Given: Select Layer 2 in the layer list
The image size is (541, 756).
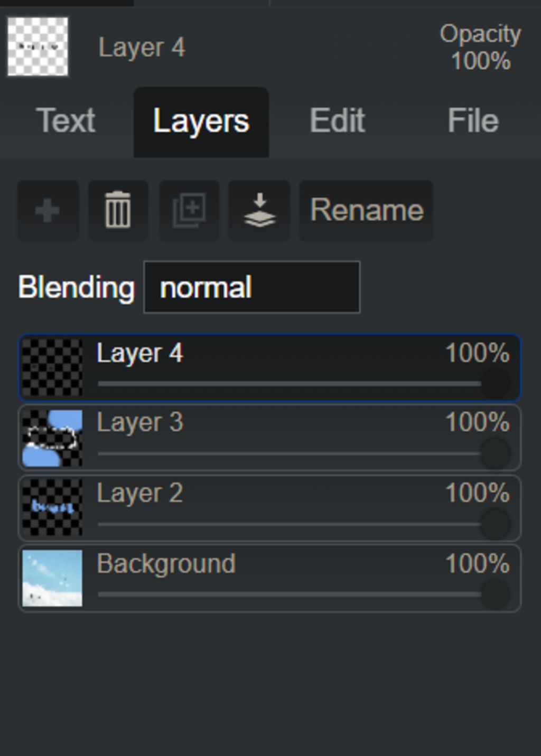Looking at the screenshot, I should coord(269,508).
